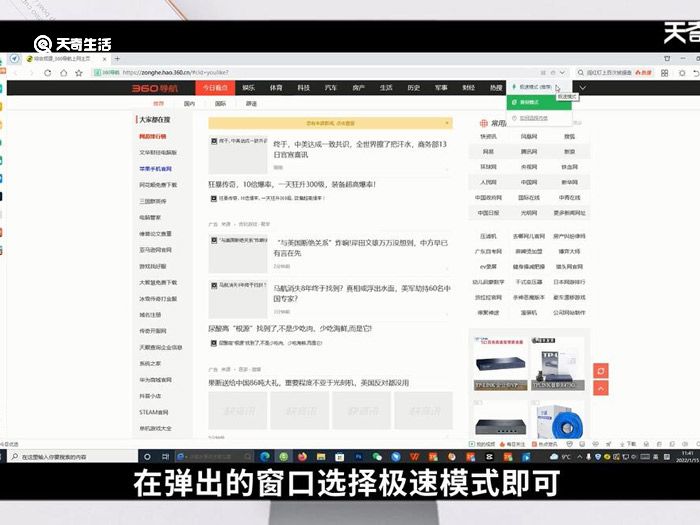Bookmark page with the star icon
Viewport: 700px width, 525px height.
(x=79, y=73)
